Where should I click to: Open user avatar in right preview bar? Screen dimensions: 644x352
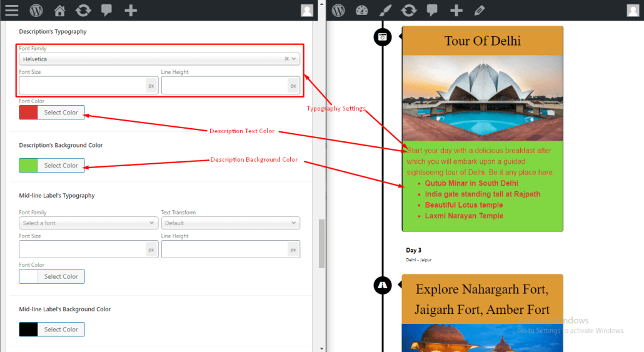(633, 10)
